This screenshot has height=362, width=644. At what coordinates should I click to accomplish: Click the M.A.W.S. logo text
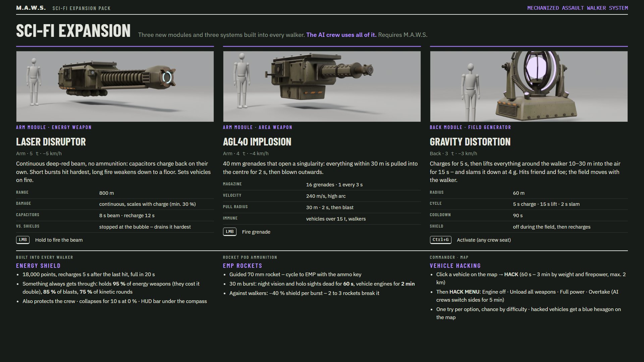(31, 8)
